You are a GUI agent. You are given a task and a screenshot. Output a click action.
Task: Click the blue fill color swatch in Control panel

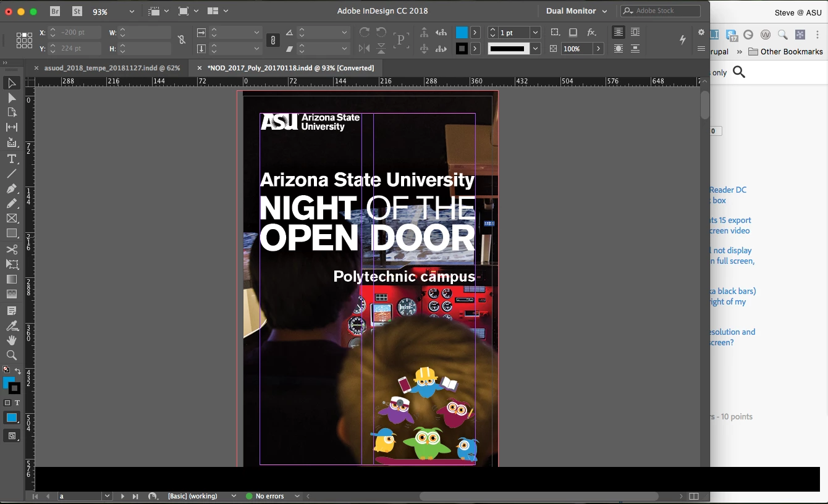(462, 32)
